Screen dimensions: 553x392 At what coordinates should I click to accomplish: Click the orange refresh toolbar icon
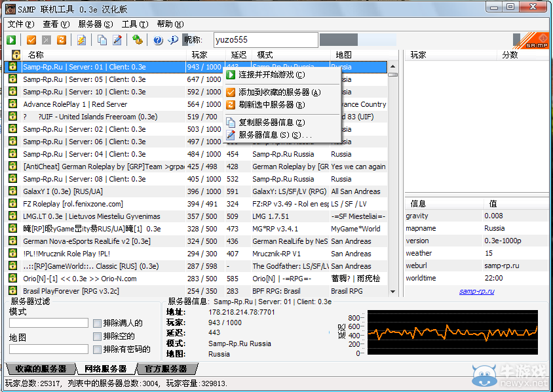[62, 40]
